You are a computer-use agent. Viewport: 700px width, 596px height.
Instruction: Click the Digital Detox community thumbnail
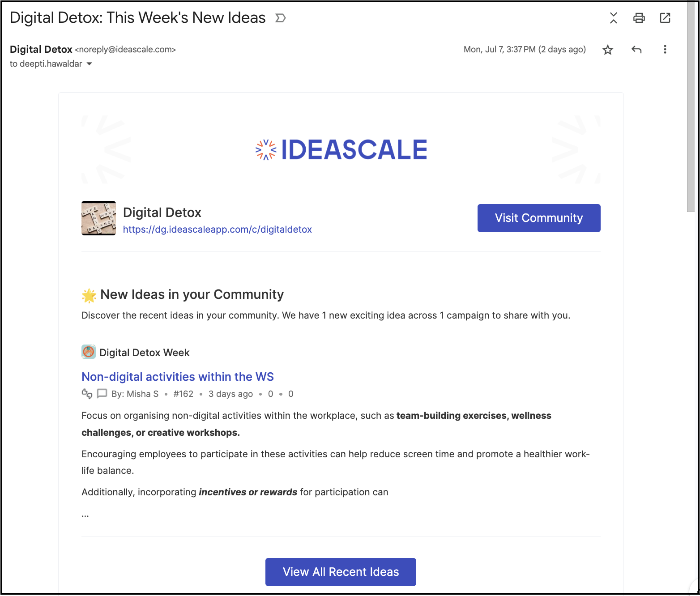tap(98, 218)
